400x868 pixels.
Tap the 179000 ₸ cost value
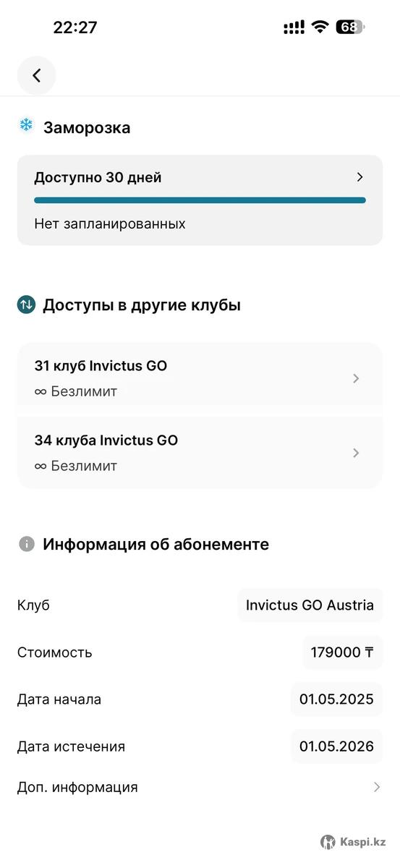tap(342, 652)
